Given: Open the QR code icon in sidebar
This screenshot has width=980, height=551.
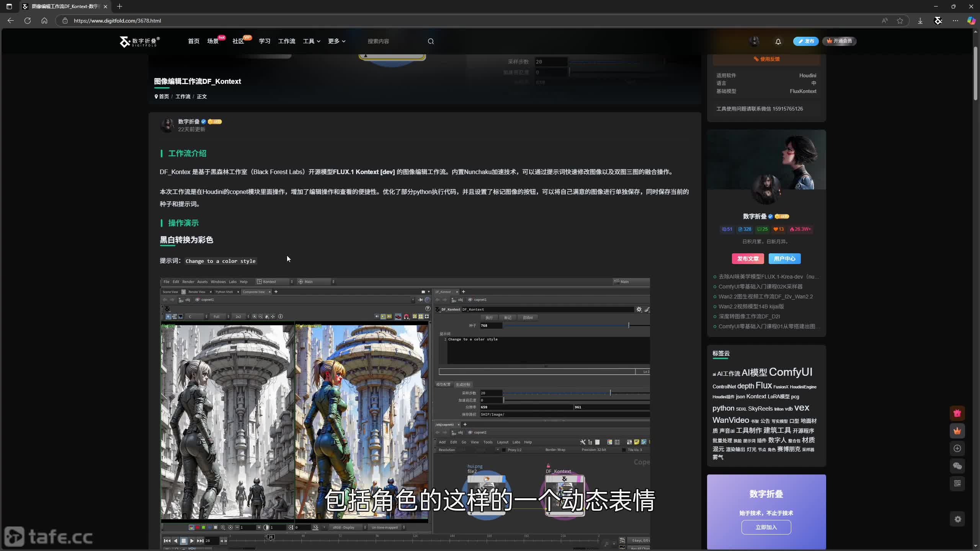Looking at the screenshot, I should [957, 484].
